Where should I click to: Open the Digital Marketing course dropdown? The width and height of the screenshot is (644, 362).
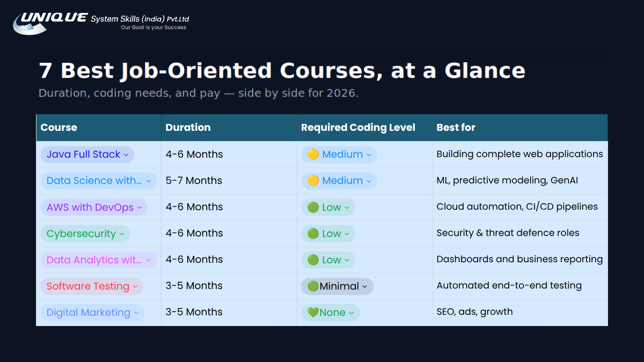pos(92,312)
